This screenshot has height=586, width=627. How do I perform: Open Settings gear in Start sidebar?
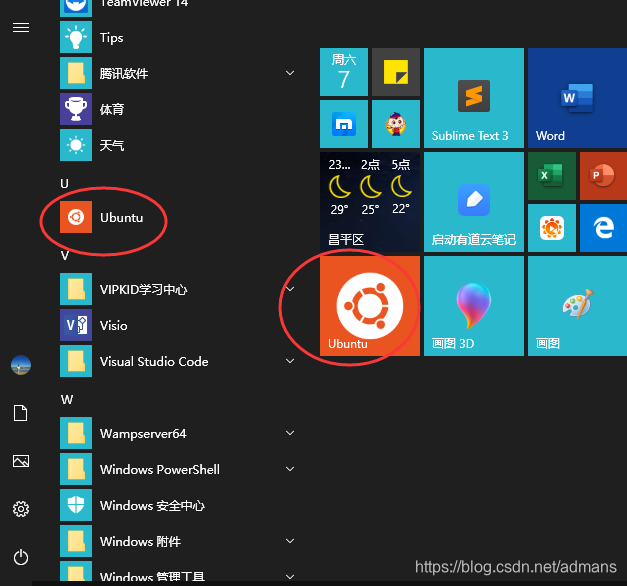click(x=21, y=509)
